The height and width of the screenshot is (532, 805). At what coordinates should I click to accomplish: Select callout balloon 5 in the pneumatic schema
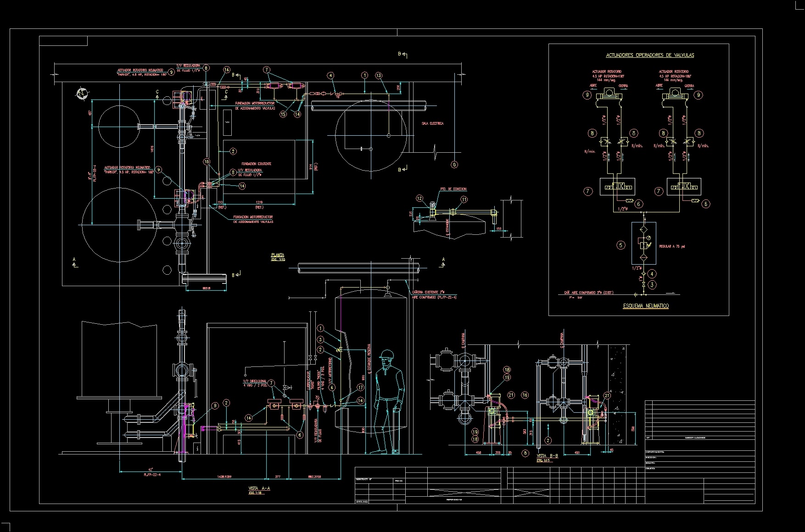[x=621, y=245]
